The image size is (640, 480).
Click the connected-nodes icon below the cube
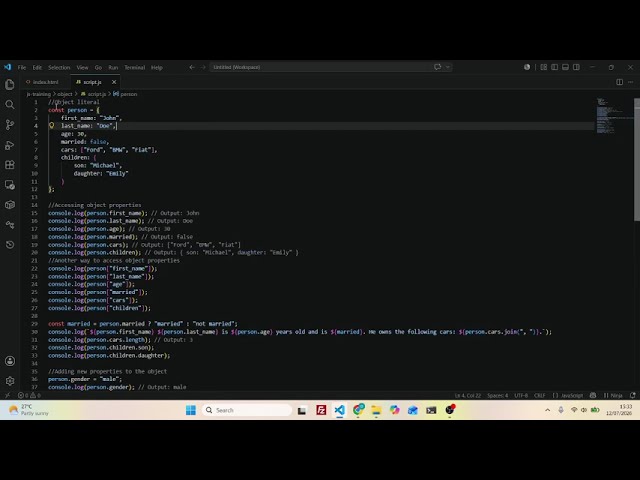pyautogui.click(x=10, y=224)
